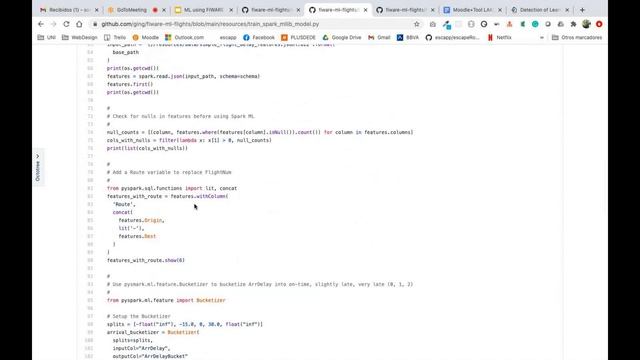Viewport: 640px width, 360px height.
Task: Click the comment '# Setup the Bucketizer'
Action: pyautogui.click(x=139, y=316)
